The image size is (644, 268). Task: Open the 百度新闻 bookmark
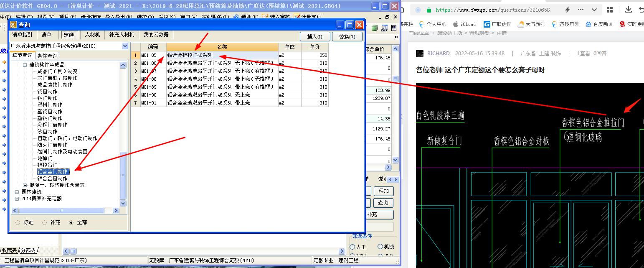pyautogui.click(x=599, y=24)
